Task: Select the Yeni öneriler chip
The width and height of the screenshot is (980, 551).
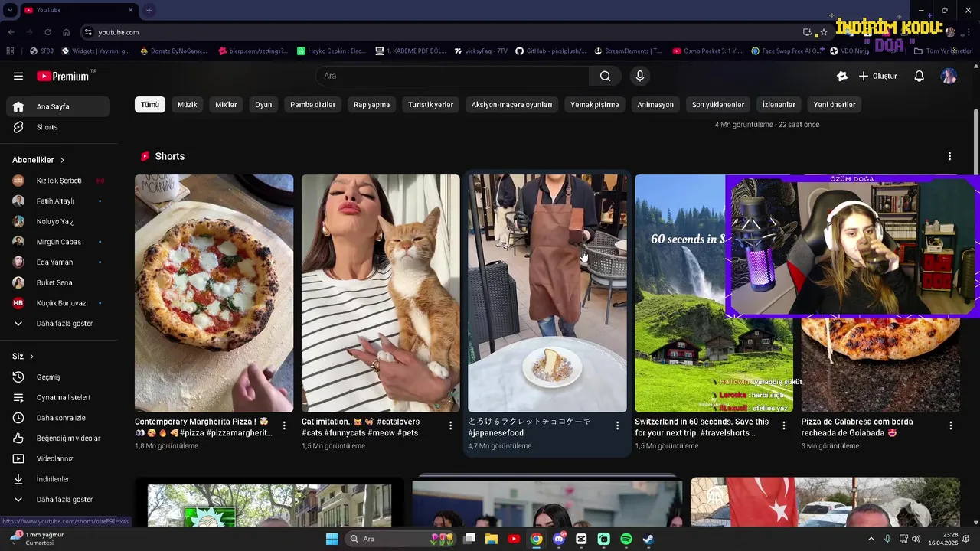Action: (835, 104)
